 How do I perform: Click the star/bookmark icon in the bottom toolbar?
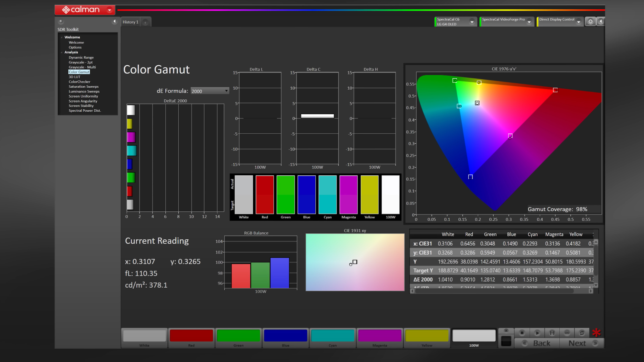pyautogui.click(x=598, y=333)
